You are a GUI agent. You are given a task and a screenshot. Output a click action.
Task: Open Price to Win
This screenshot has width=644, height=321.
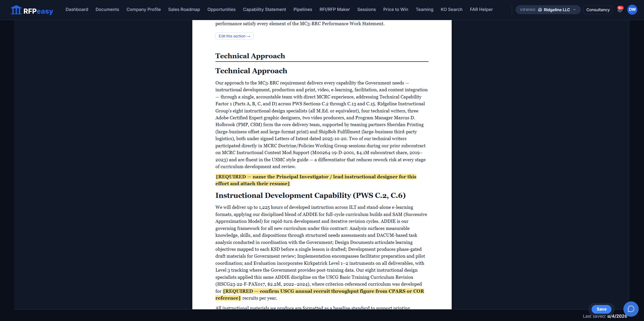[396, 9]
